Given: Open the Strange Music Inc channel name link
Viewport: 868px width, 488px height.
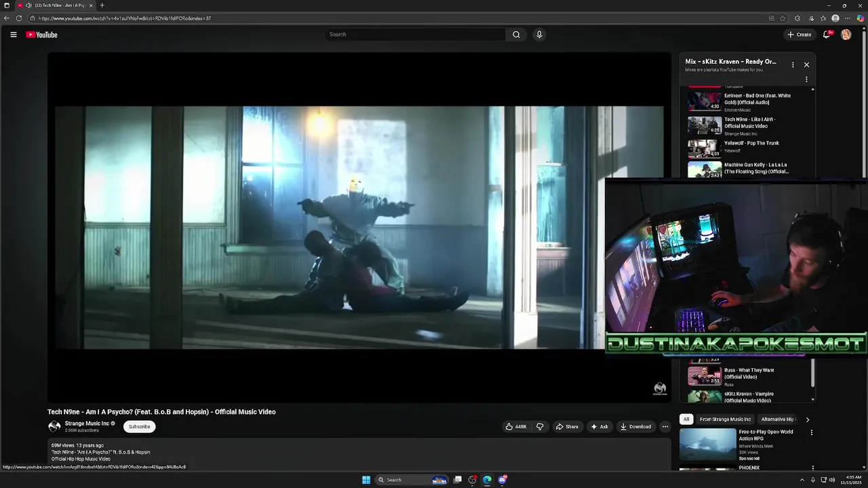Looking at the screenshot, I should click(87, 424).
